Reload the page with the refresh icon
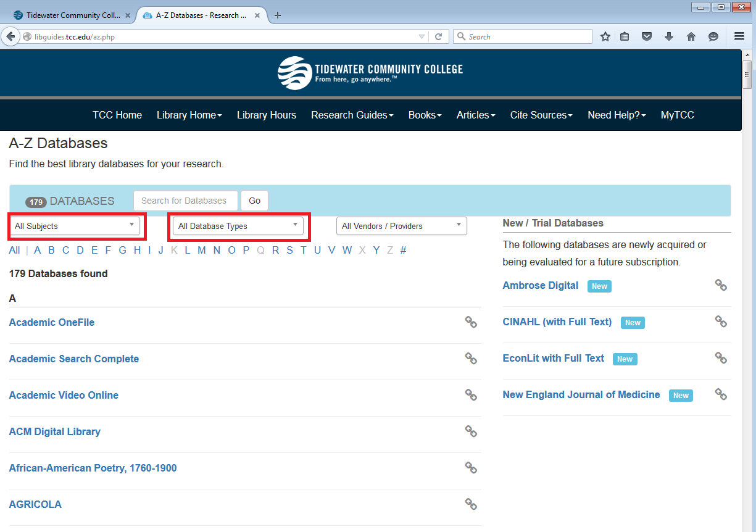Viewport: 756px width, 532px height. [x=439, y=36]
